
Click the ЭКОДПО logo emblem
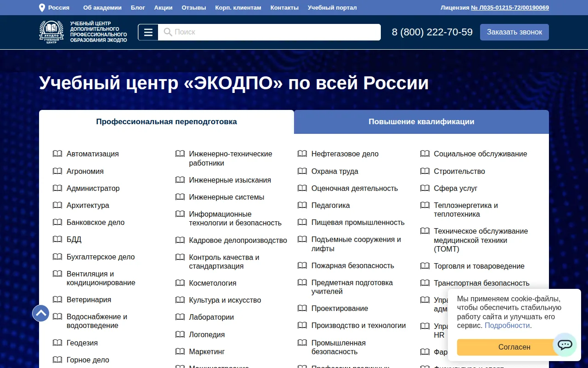click(x=51, y=32)
